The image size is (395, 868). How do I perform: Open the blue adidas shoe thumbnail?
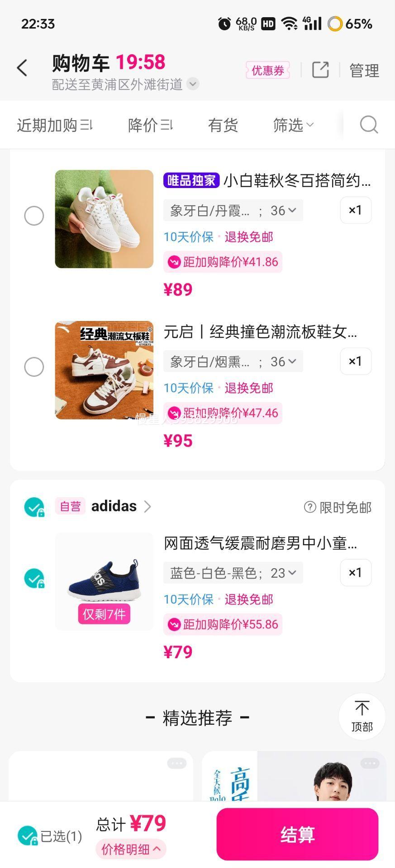click(104, 581)
